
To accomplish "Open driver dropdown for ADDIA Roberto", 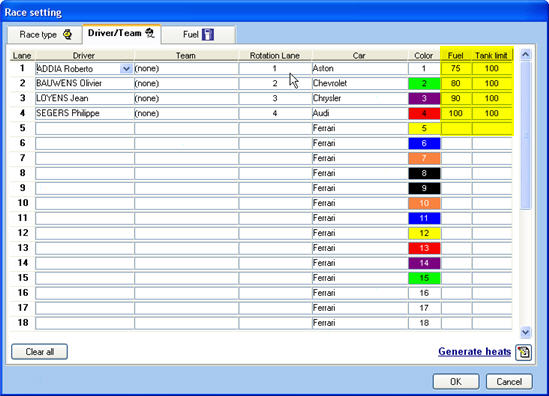I will [126, 69].
